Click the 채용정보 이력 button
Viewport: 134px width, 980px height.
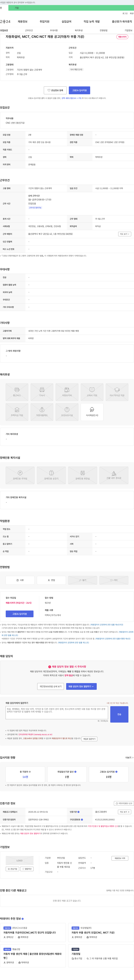(x=120, y=858)
